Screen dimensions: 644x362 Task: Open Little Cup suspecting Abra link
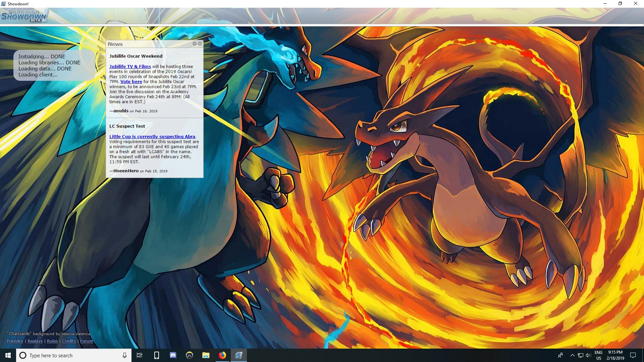(152, 136)
